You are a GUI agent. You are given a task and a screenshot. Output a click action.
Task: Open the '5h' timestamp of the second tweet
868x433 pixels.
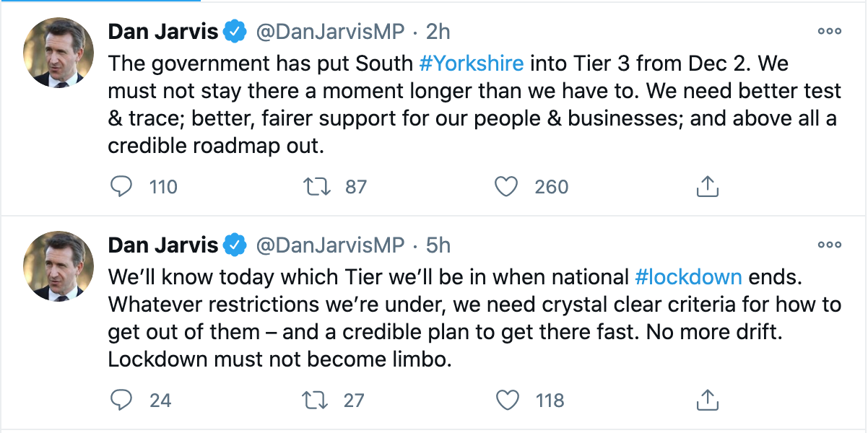pos(438,245)
